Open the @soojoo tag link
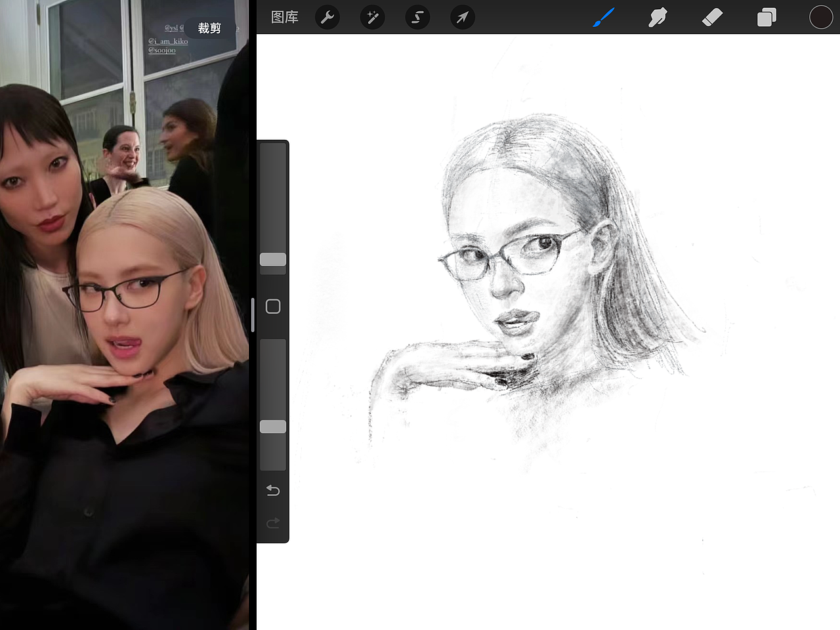 163,50
